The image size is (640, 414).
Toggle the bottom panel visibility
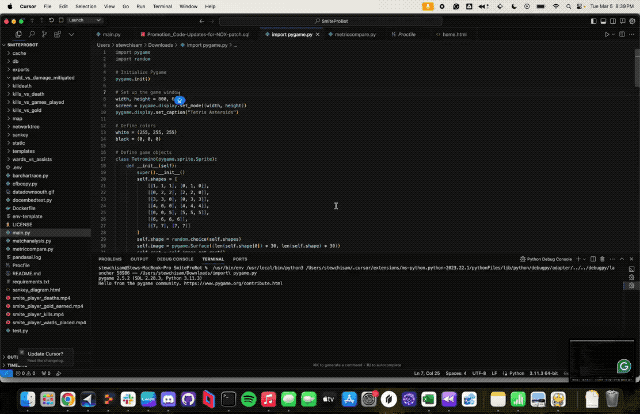pyautogui.click(x=603, y=21)
